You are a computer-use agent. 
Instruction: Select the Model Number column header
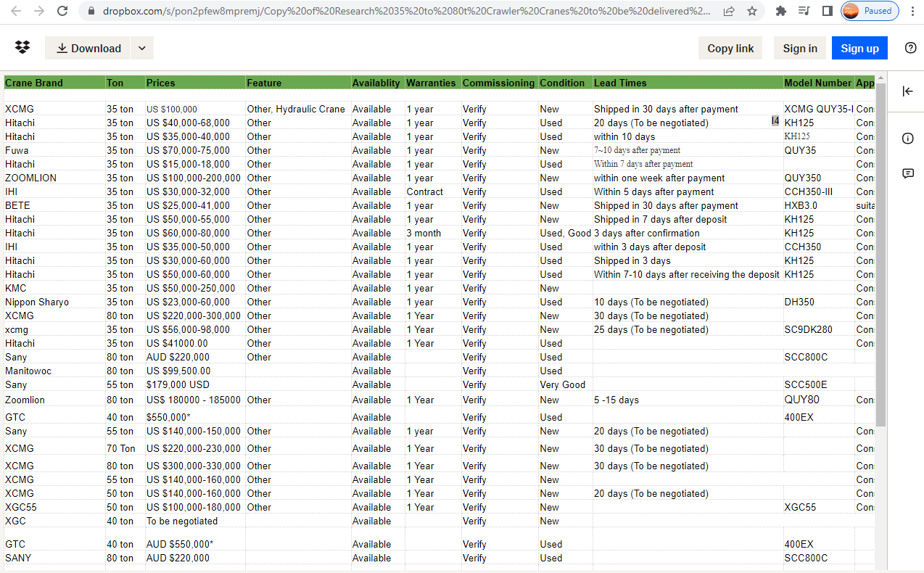pyautogui.click(x=817, y=83)
